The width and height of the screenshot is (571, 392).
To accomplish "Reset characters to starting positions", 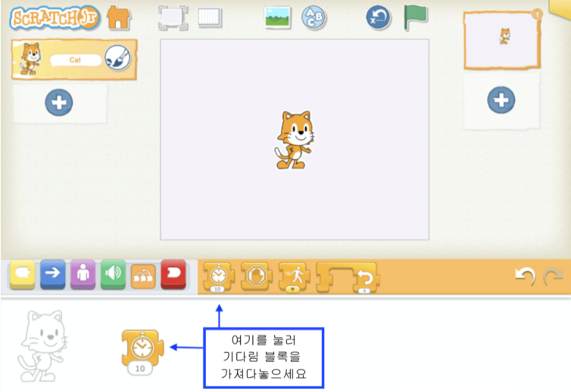I will [378, 18].
